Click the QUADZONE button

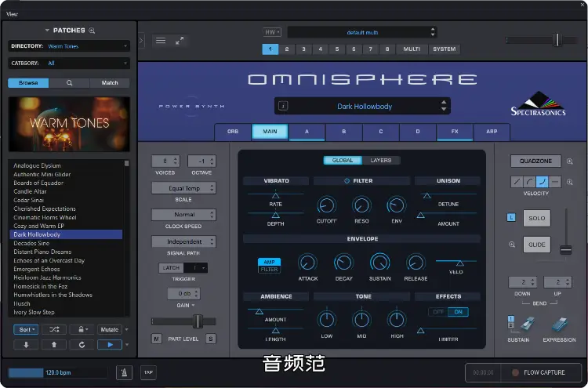(536, 161)
